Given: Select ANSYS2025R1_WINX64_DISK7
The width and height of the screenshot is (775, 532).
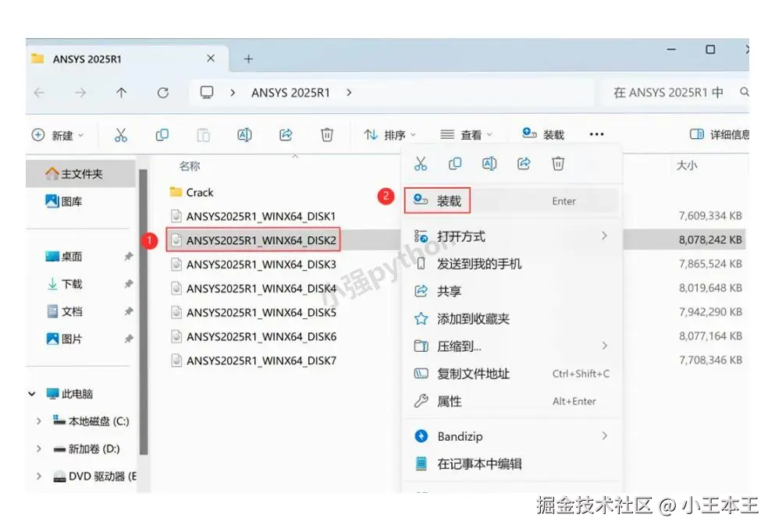Looking at the screenshot, I should (x=254, y=361).
